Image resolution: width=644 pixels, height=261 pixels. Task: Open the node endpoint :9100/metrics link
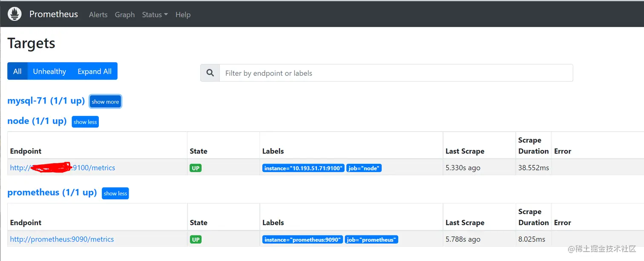(x=63, y=168)
